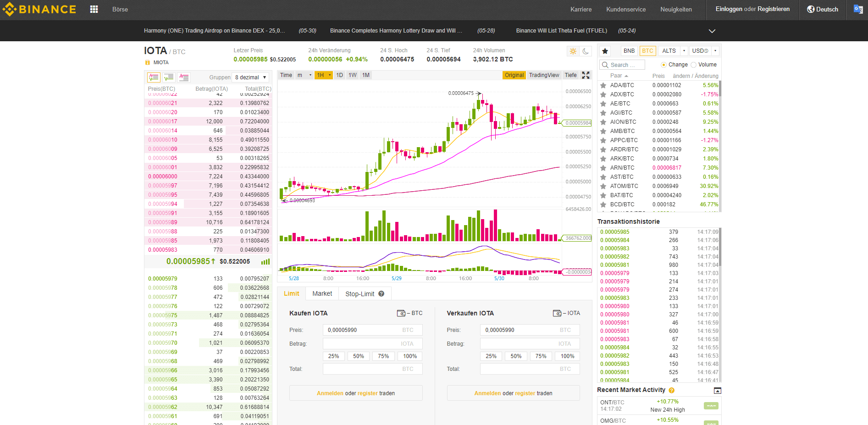Open the Neuigkeiten link
The width and height of the screenshot is (868, 425).
point(676,9)
